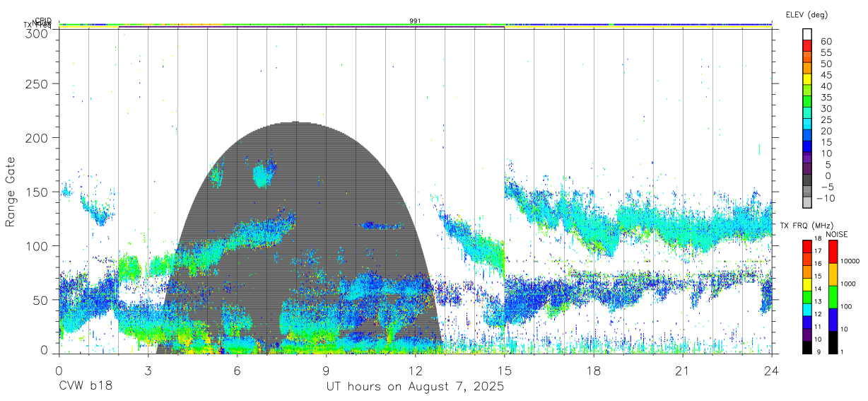Screen dimensions: 868x401
Task: Click the "Range Gate" y-axis label
Action: 11,192
